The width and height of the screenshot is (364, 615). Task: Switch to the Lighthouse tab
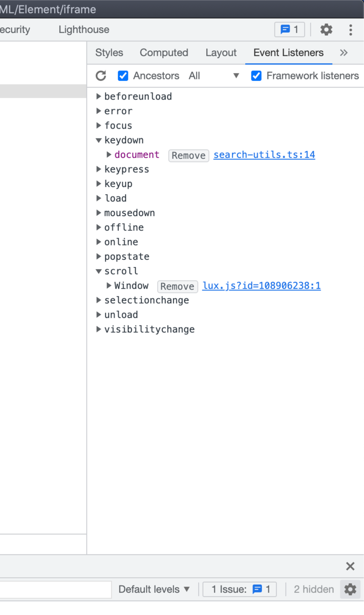(84, 30)
